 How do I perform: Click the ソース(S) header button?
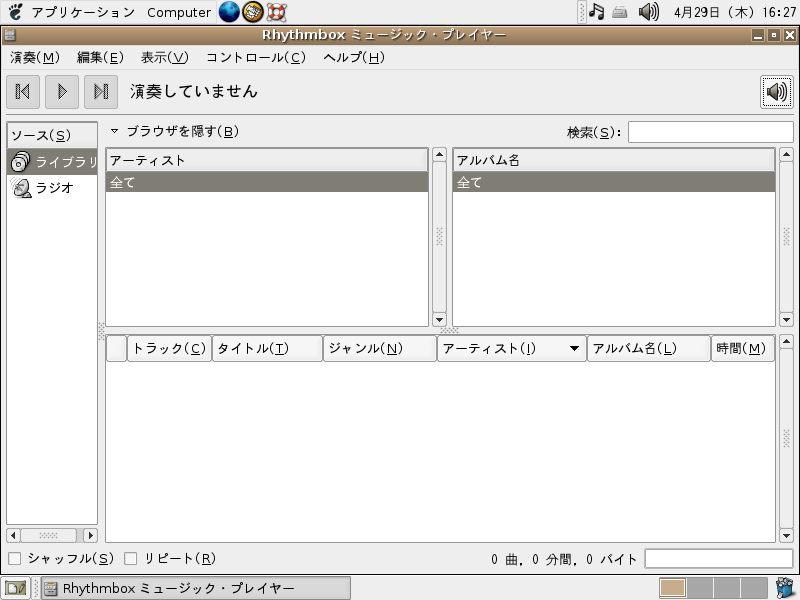point(52,135)
